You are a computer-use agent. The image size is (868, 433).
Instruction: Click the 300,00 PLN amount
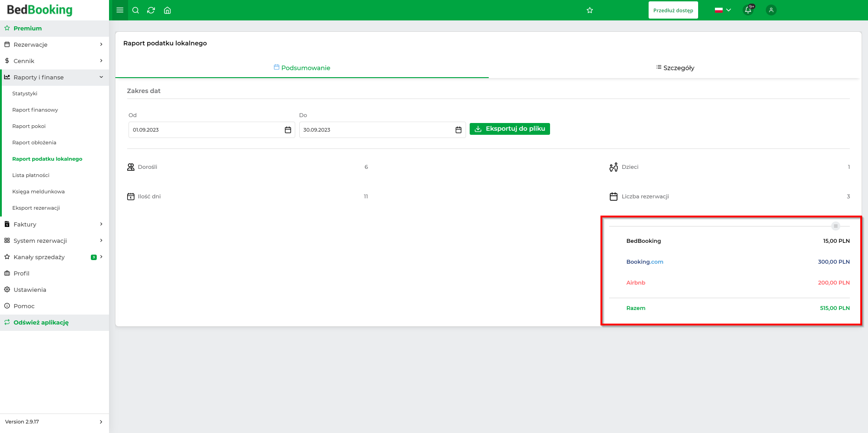click(834, 262)
